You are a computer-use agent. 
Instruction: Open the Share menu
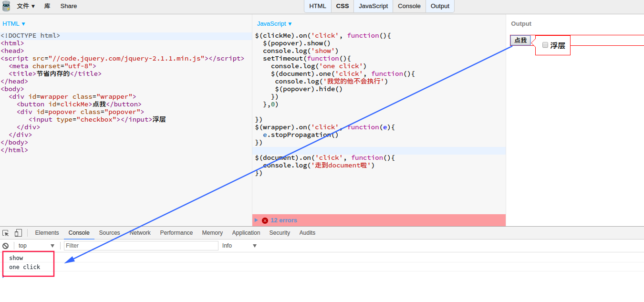(68, 6)
